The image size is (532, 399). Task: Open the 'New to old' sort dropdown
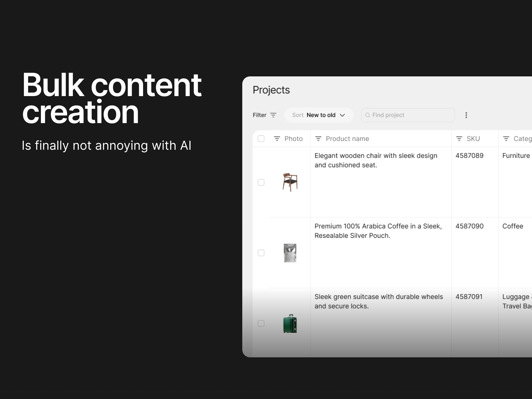click(x=321, y=115)
